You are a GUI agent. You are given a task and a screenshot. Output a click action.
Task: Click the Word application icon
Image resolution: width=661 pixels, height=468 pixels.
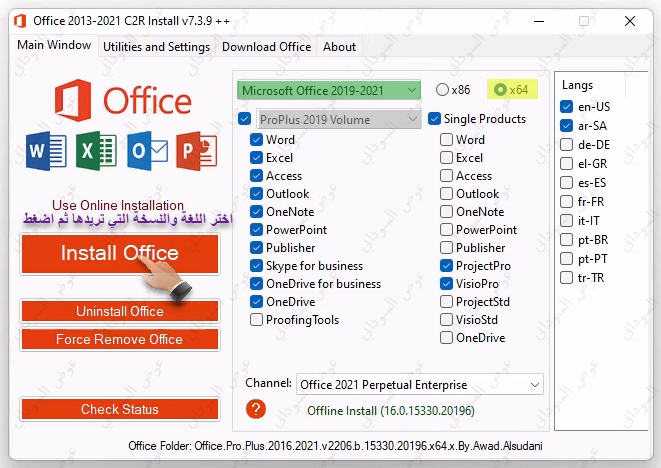(46, 151)
